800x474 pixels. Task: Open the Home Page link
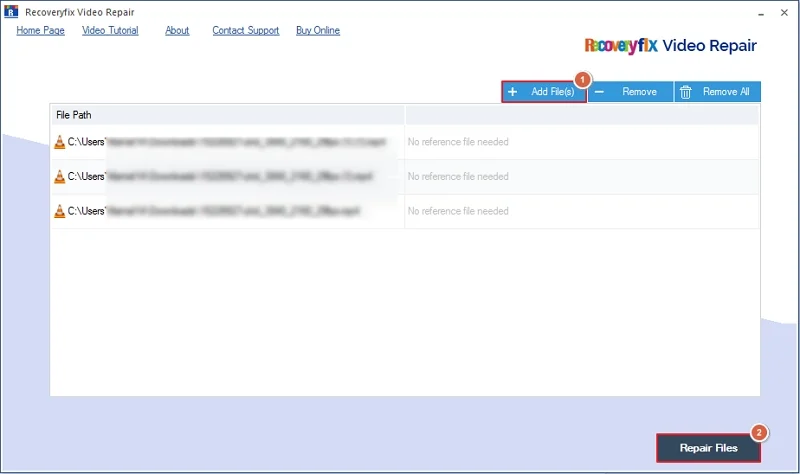[40, 31]
